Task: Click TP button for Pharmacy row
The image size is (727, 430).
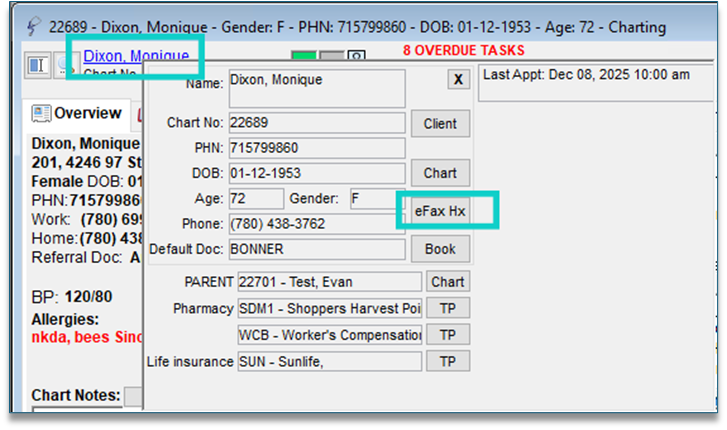Action: click(447, 308)
